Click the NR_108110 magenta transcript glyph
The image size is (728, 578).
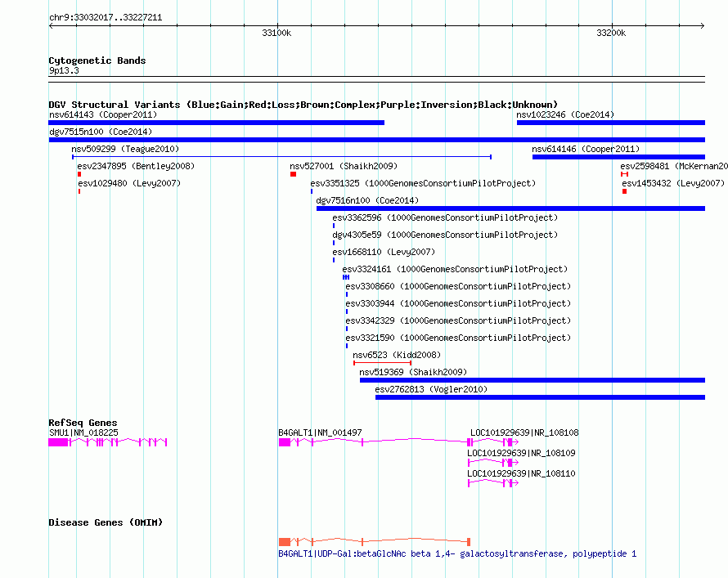click(x=493, y=483)
